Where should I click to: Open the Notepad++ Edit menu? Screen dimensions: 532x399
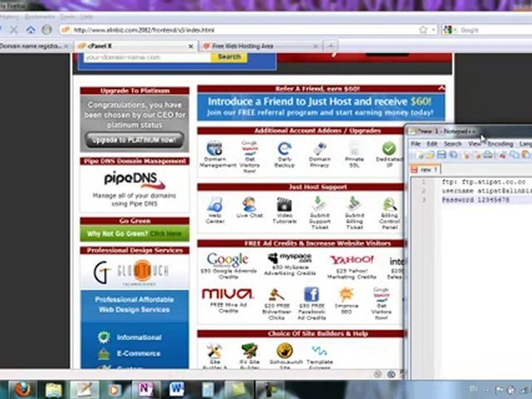[432, 144]
